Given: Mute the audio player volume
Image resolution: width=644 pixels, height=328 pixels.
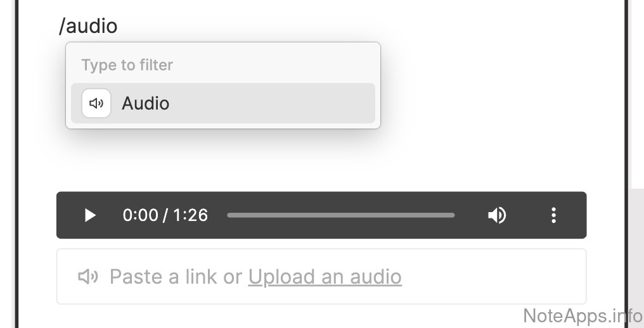Looking at the screenshot, I should [x=497, y=215].
